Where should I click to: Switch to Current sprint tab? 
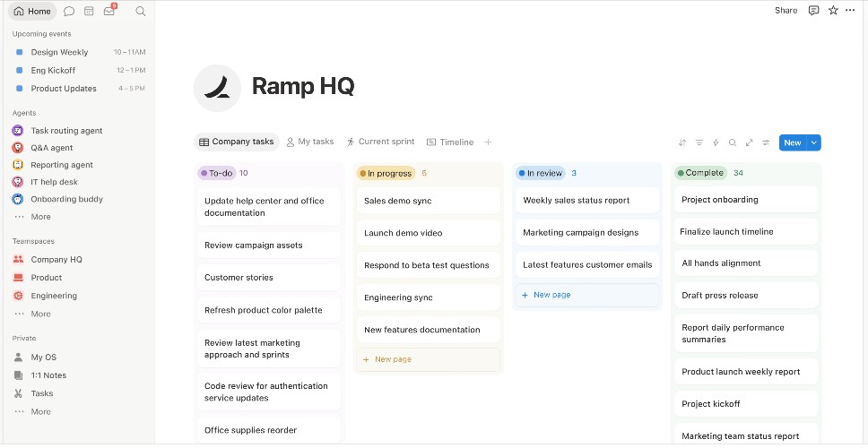(x=380, y=142)
